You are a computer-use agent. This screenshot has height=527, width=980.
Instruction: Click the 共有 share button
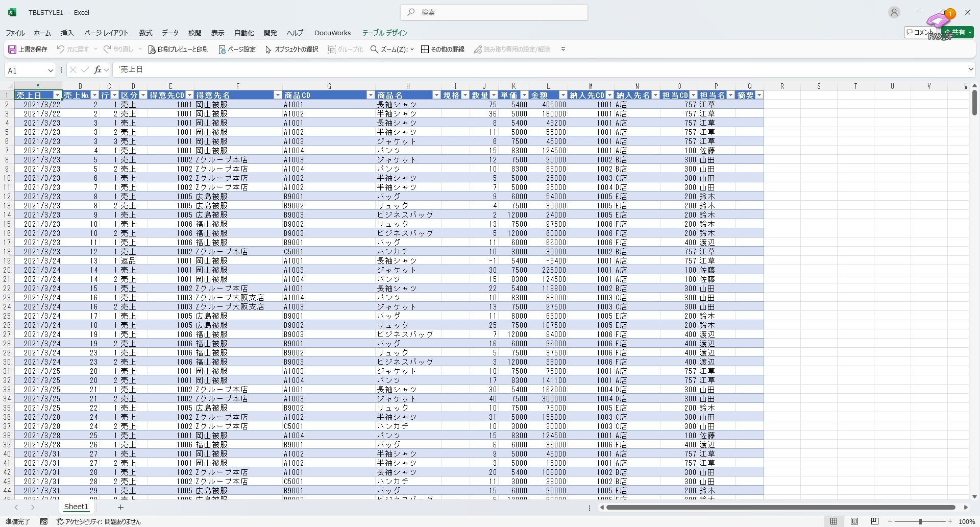pos(960,32)
